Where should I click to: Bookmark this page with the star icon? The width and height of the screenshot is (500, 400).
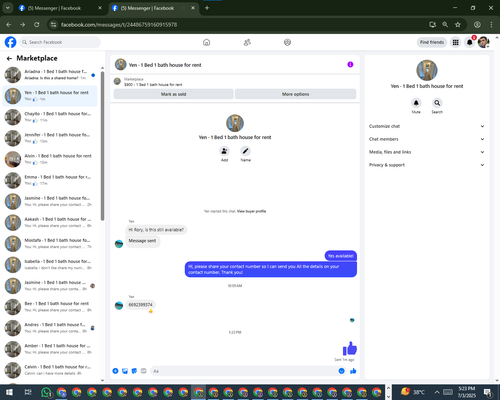click(458, 25)
